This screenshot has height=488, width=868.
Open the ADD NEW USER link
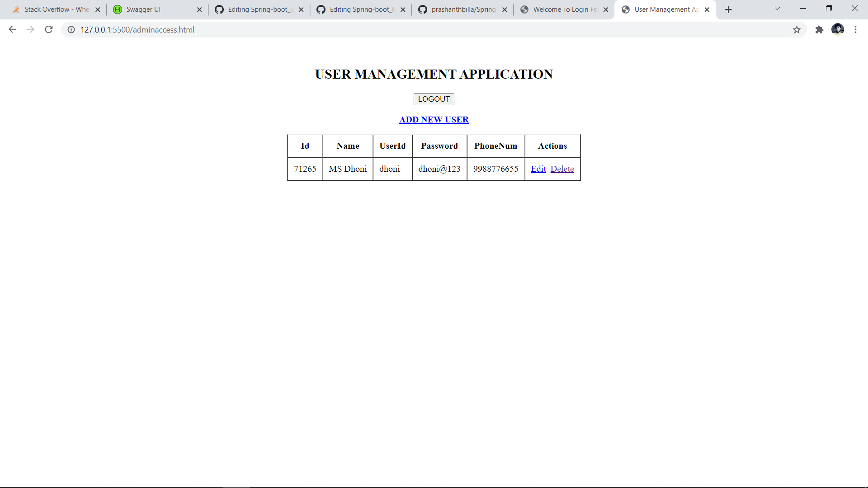point(434,119)
